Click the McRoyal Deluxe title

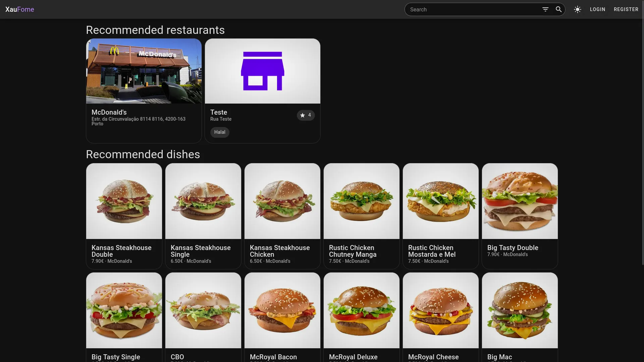tap(353, 357)
